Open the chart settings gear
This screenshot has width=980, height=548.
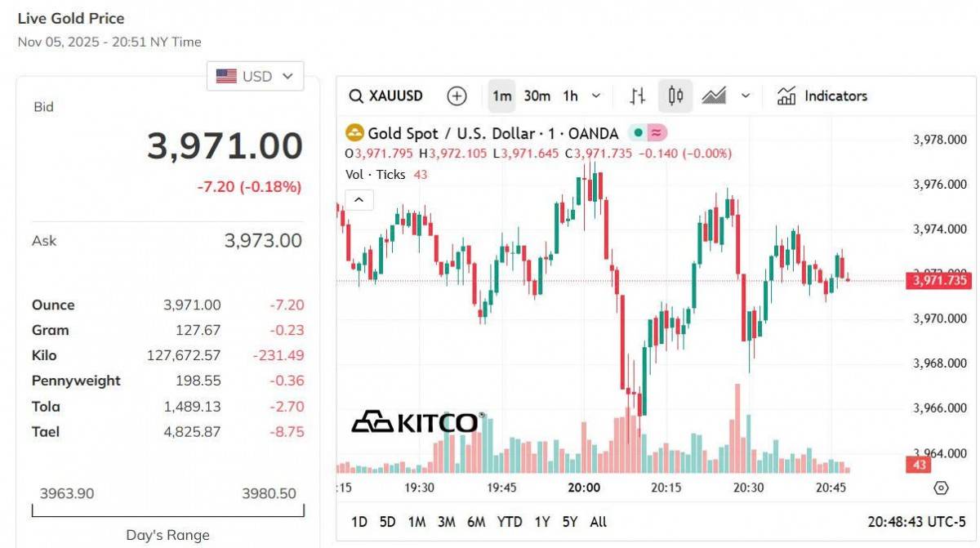pyautogui.click(x=941, y=486)
